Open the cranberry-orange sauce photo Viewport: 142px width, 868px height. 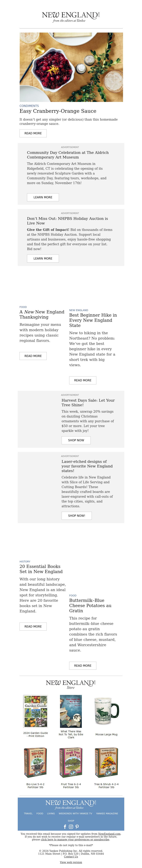[x=71, y=67]
